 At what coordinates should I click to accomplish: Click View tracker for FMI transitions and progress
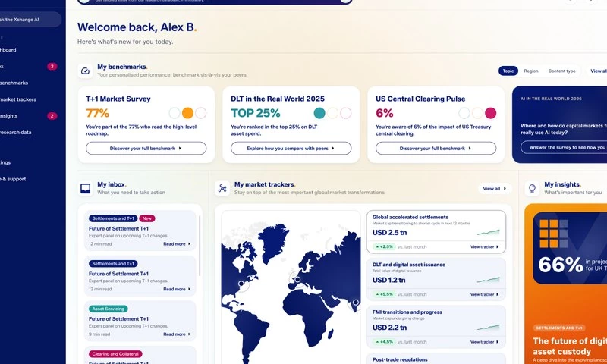pyautogui.click(x=484, y=342)
